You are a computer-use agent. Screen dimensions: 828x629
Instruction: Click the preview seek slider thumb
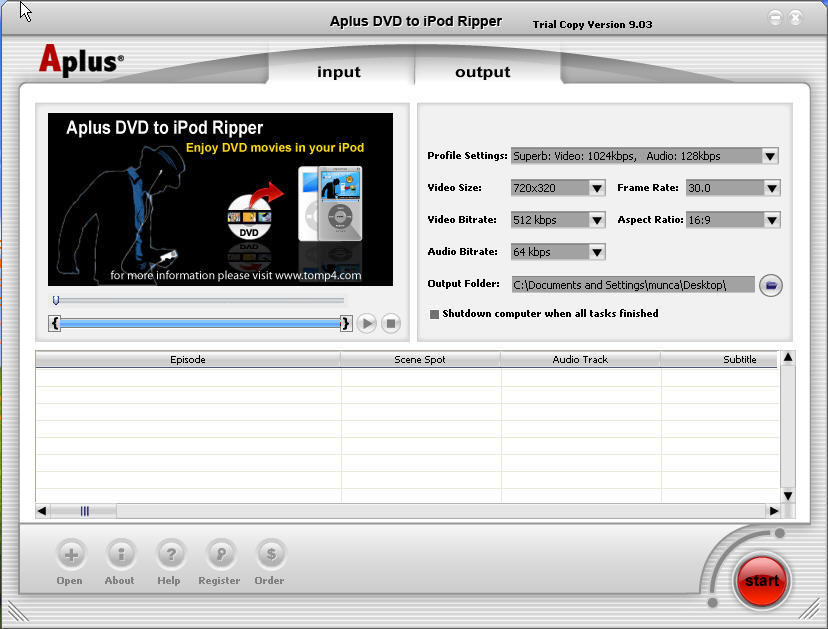56,301
